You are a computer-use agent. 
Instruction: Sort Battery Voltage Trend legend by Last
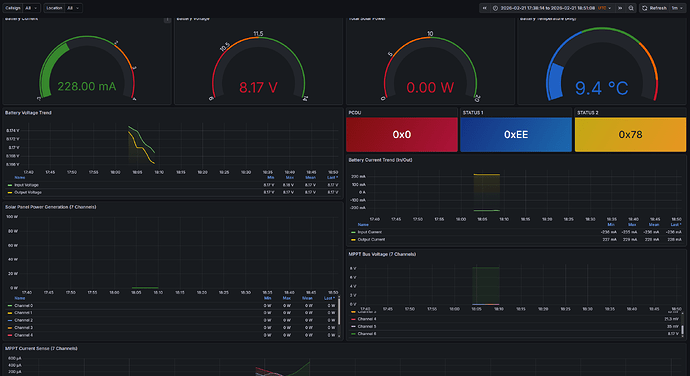(332, 177)
